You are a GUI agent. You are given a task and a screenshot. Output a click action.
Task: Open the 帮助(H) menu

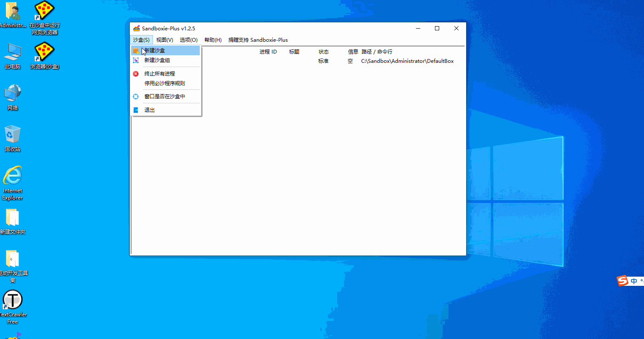click(x=213, y=40)
